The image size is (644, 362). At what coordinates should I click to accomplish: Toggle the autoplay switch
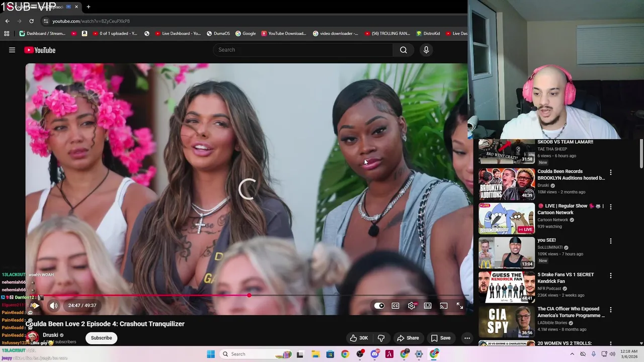tap(379, 306)
